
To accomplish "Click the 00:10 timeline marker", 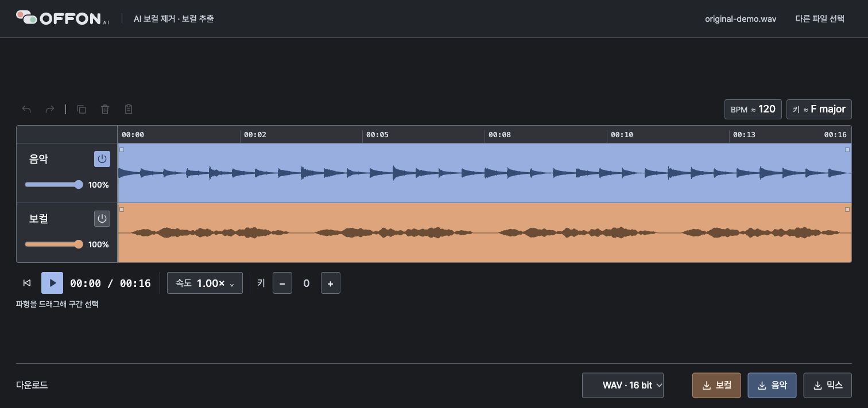I will (x=622, y=135).
